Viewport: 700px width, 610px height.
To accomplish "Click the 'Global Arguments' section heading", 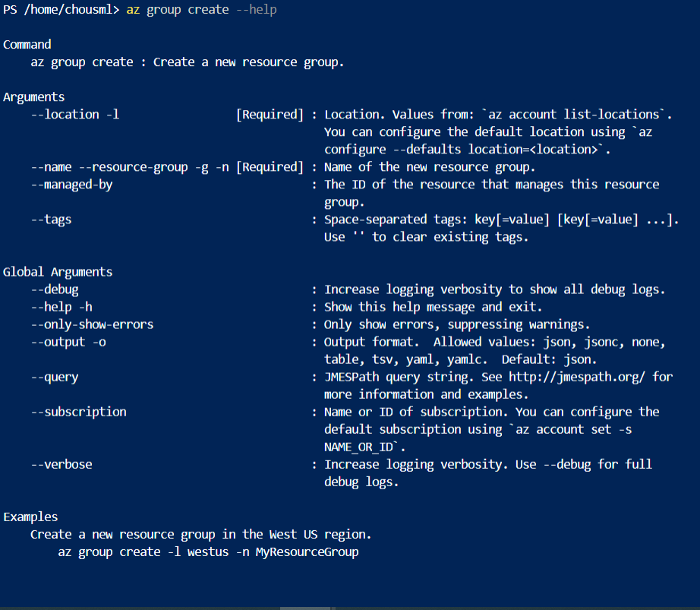I will 58,272.
